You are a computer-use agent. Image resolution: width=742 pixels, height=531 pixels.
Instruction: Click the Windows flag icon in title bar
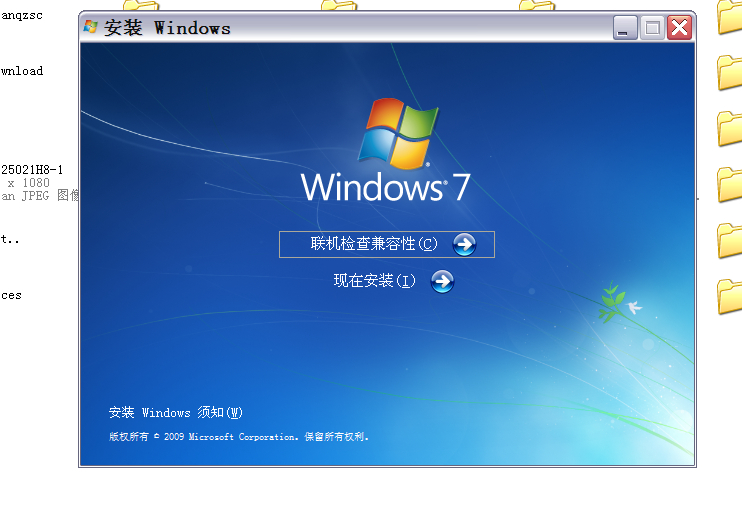pos(90,27)
